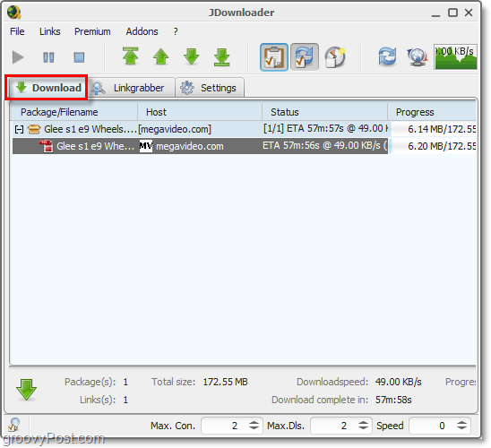Screen dimensions: 491x448
Task: Sort by Host column header
Action: pyautogui.click(x=200, y=112)
